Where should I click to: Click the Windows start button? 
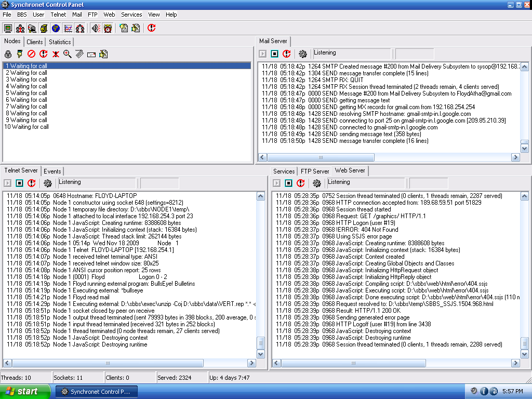tap(25, 391)
